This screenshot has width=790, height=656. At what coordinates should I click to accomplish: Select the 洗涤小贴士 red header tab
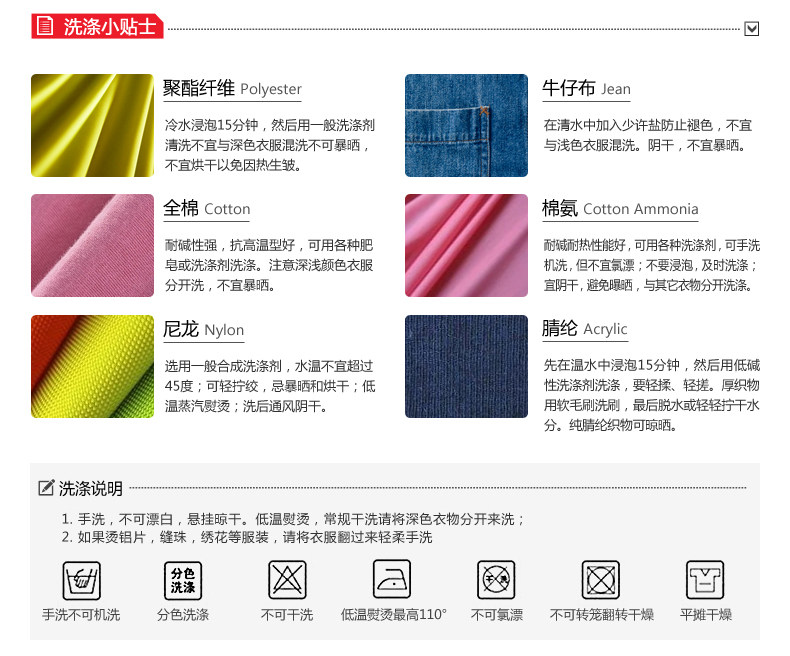(97, 26)
